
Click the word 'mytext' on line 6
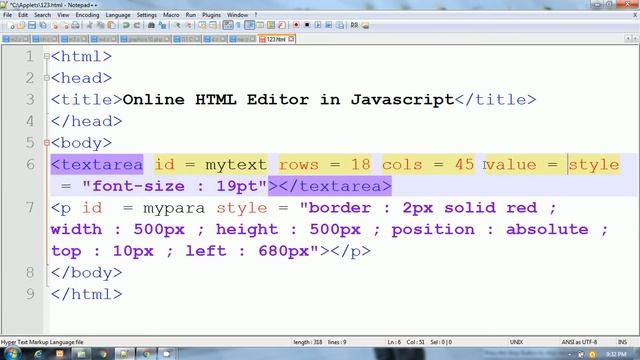point(236,164)
